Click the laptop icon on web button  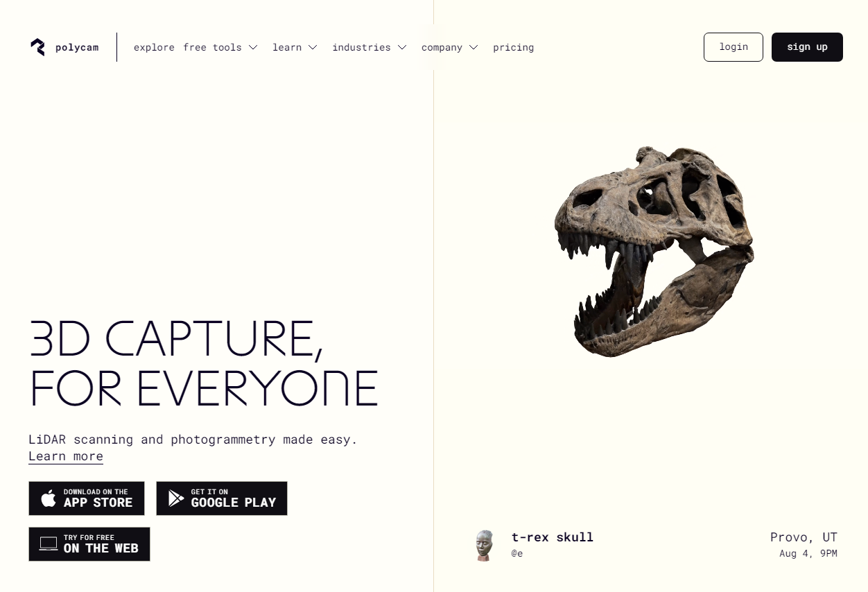49,543
